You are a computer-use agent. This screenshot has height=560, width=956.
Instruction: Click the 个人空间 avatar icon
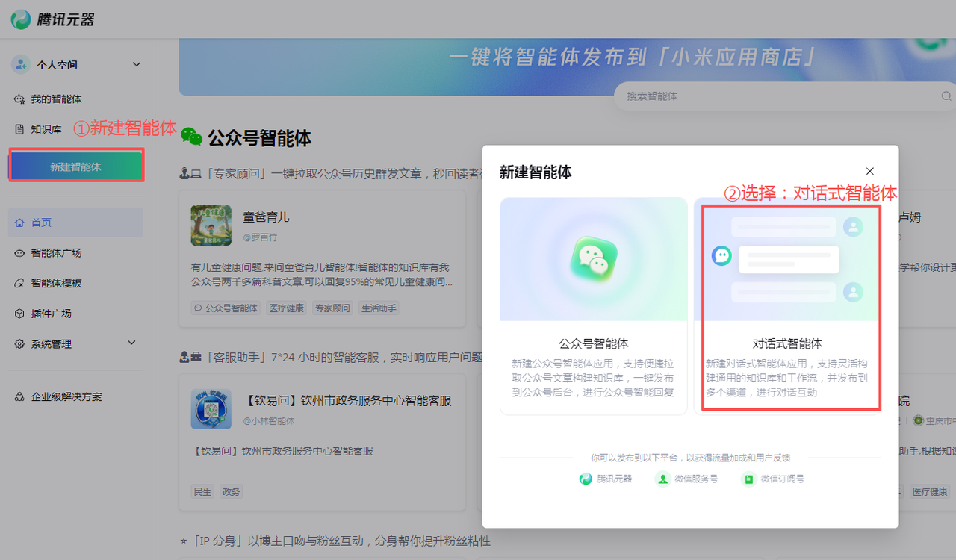(x=21, y=65)
